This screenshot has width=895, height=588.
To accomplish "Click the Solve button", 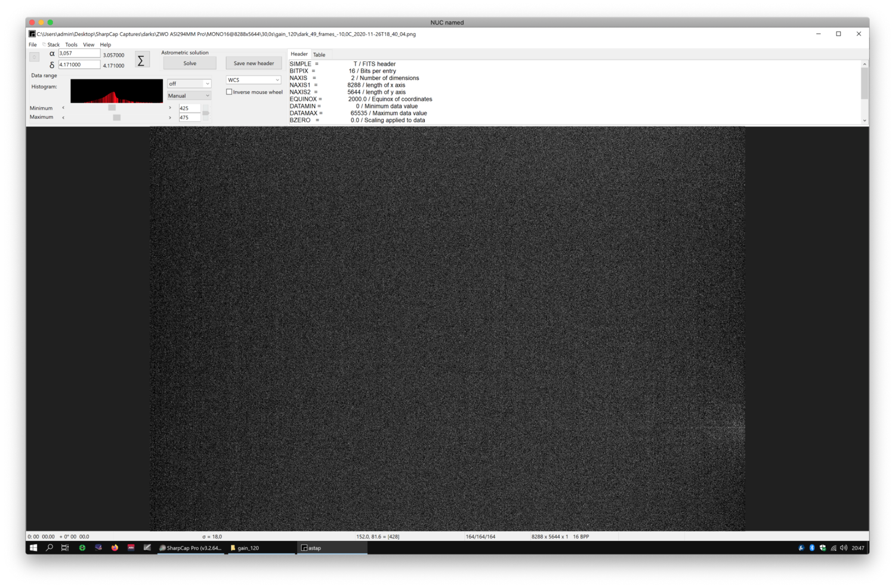I will coord(190,63).
